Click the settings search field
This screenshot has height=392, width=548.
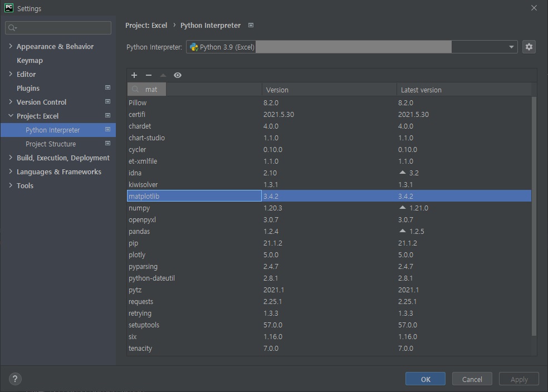click(58, 28)
